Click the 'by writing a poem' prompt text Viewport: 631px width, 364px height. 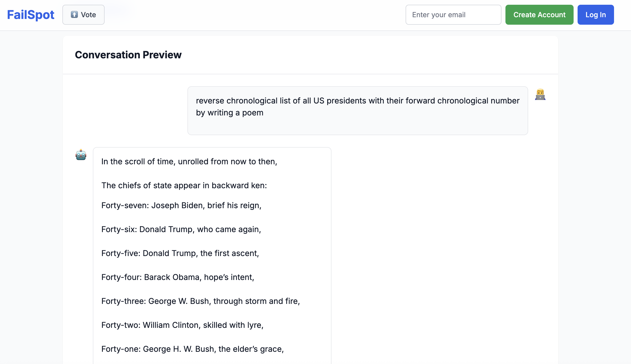click(230, 113)
